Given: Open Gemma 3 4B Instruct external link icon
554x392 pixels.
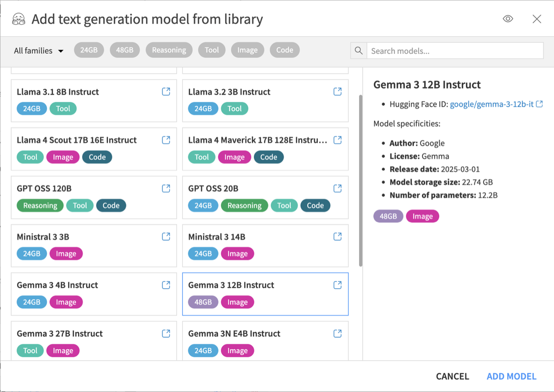Looking at the screenshot, I should pyautogui.click(x=166, y=285).
